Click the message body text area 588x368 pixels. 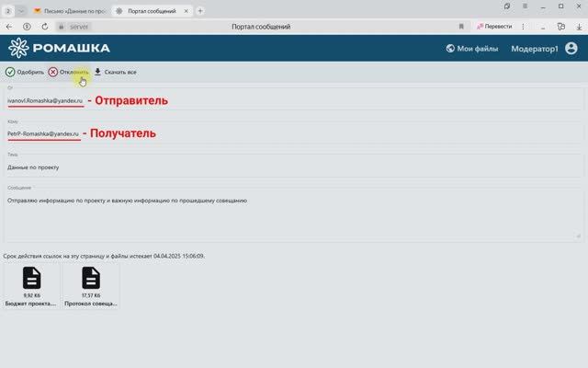click(294, 214)
